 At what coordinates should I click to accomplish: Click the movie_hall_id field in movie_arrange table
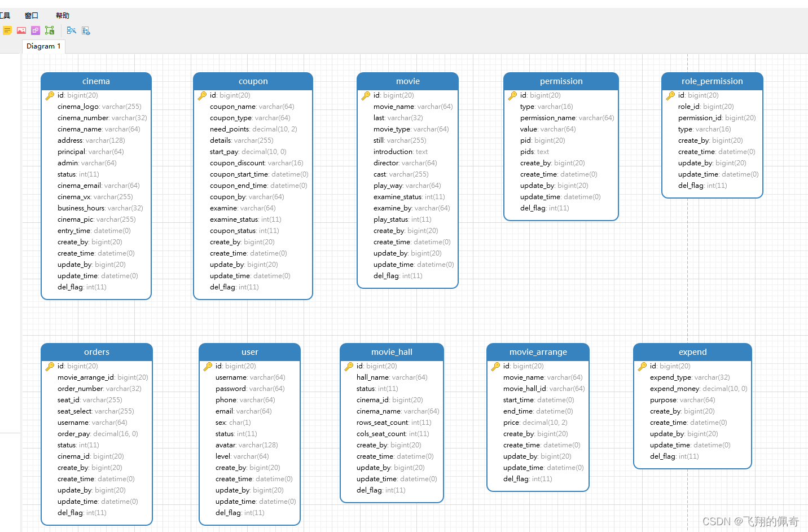pyautogui.click(x=544, y=389)
